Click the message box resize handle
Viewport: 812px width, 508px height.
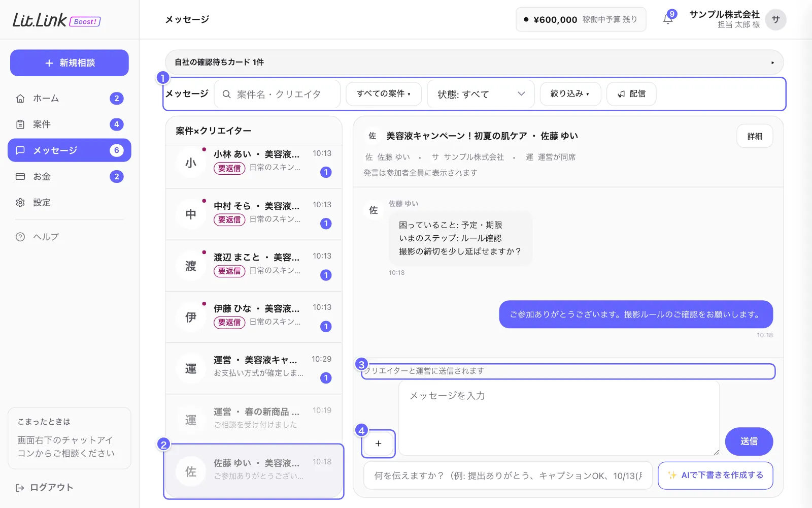coord(716,452)
